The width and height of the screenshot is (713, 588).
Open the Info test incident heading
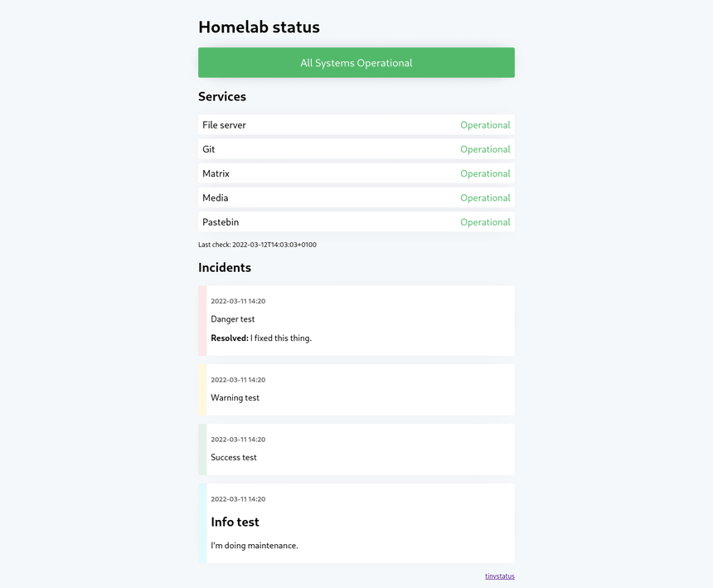tap(235, 522)
